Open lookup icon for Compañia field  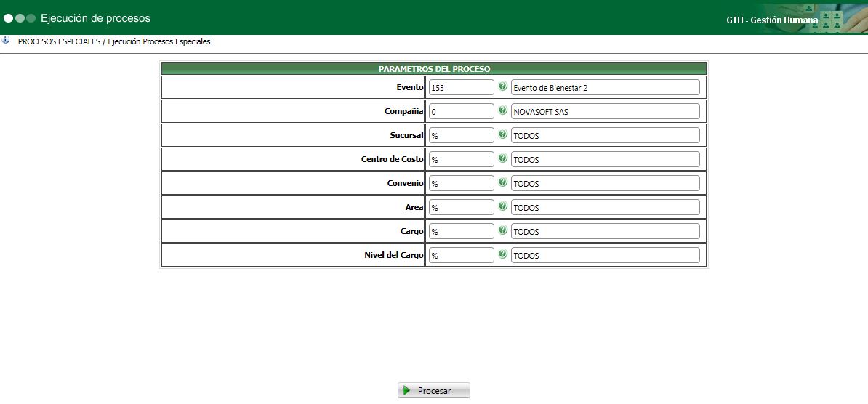[502, 110]
